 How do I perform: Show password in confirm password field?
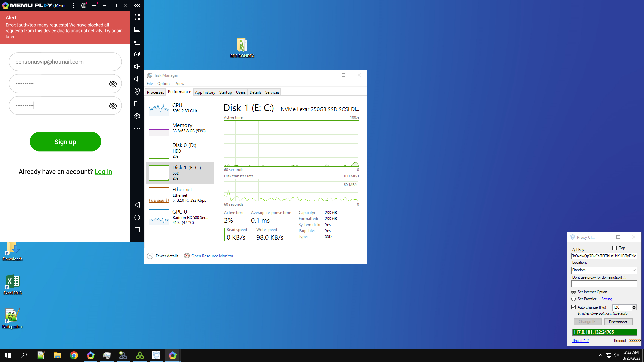113,106
